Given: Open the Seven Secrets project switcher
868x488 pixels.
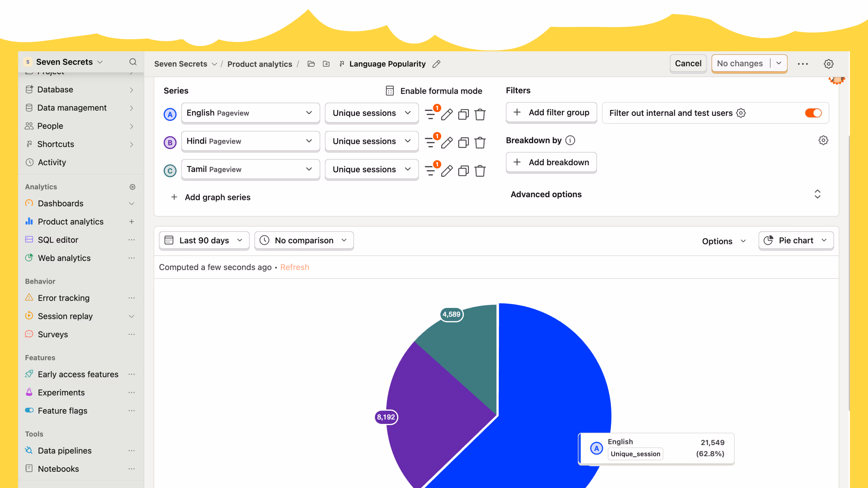Looking at the screenshot, I should point(64,62).
